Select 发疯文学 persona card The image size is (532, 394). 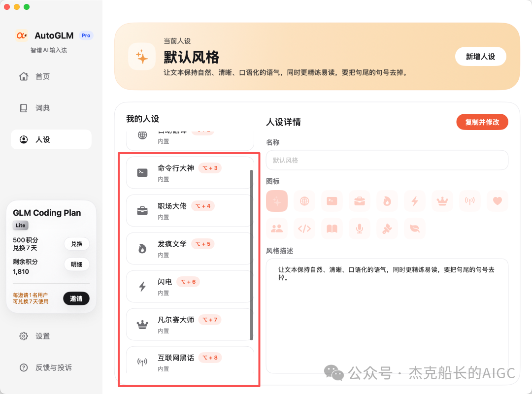(x=190, y=248)
